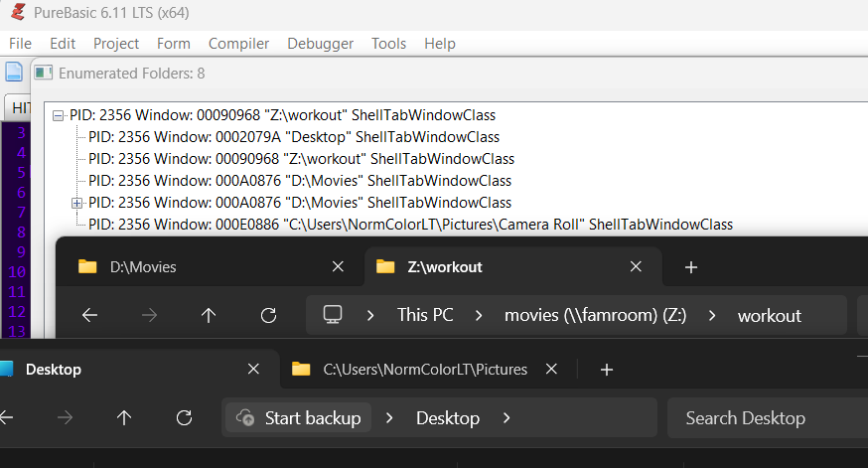Expand chevron after Desktop breadcrumb
The width and height of the screenshot is (868, 468).
[506, 417]
